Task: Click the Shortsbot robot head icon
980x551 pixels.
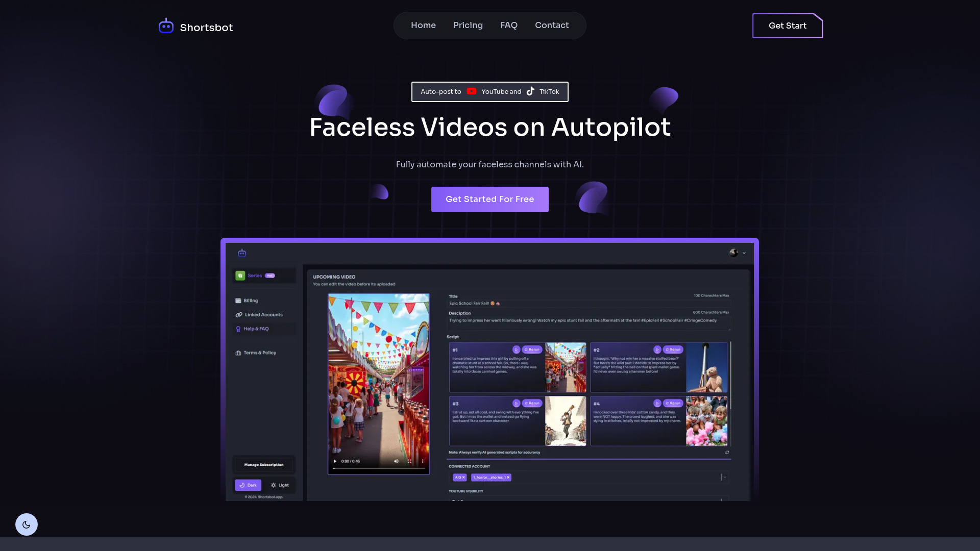Action: pos(165,26)
